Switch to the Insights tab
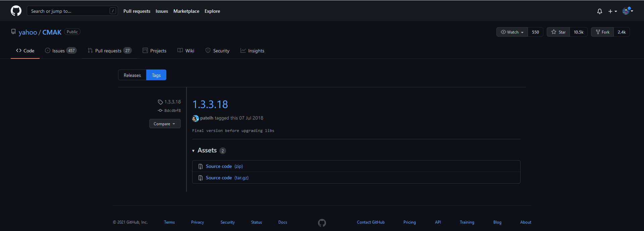The image size is (644, 231). tap(252, 51)
